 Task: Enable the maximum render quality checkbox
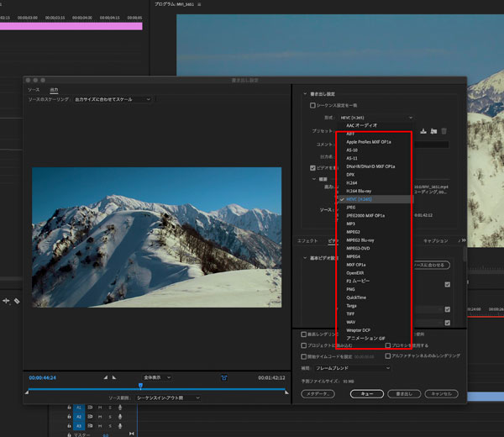click(303, 334)
